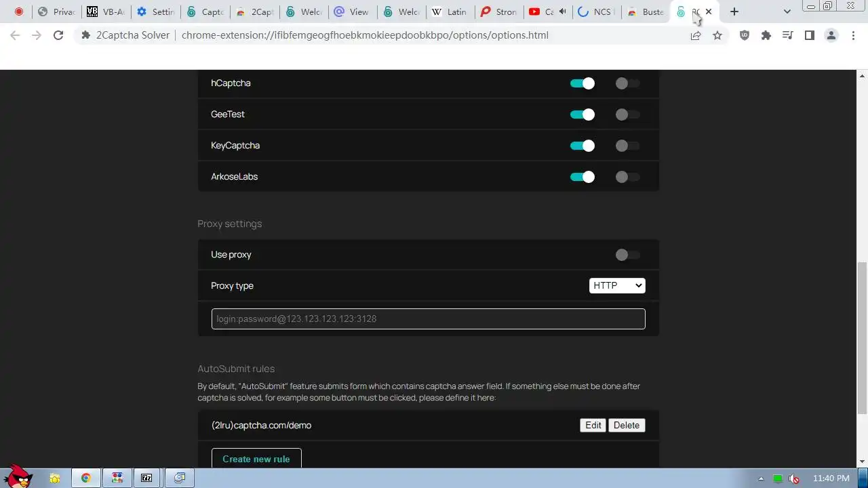Viewport: 868px width, 488px height.
Task: Open the Angry Birds start button
Action: (18, 476)
